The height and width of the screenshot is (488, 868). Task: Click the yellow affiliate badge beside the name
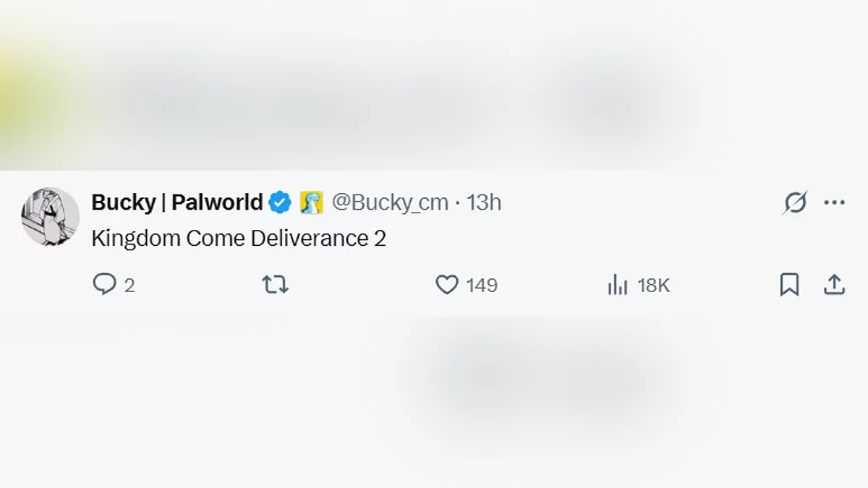point(311,203)
